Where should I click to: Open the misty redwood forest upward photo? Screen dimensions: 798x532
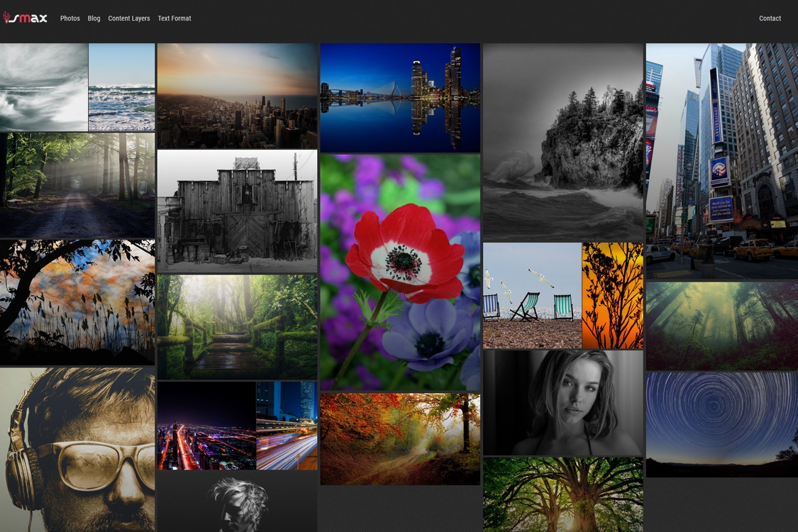722,326
